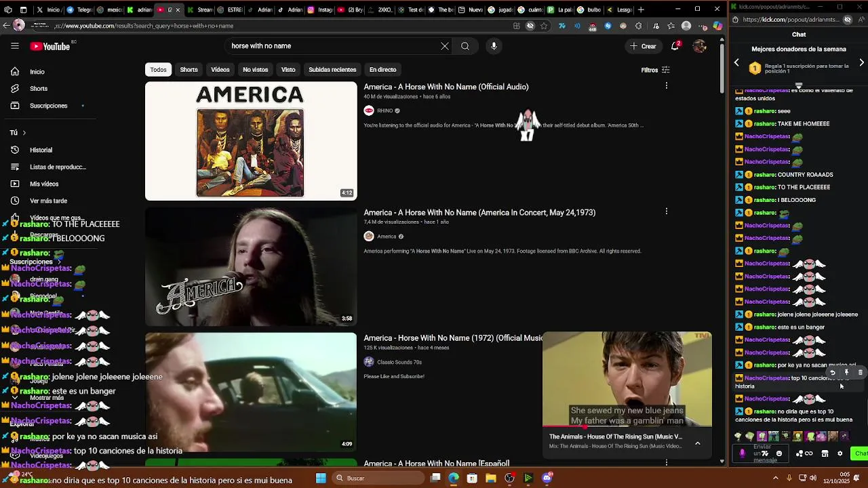Select the Subidas recientes filter chip
868x488 pixels.
point(332,70)
